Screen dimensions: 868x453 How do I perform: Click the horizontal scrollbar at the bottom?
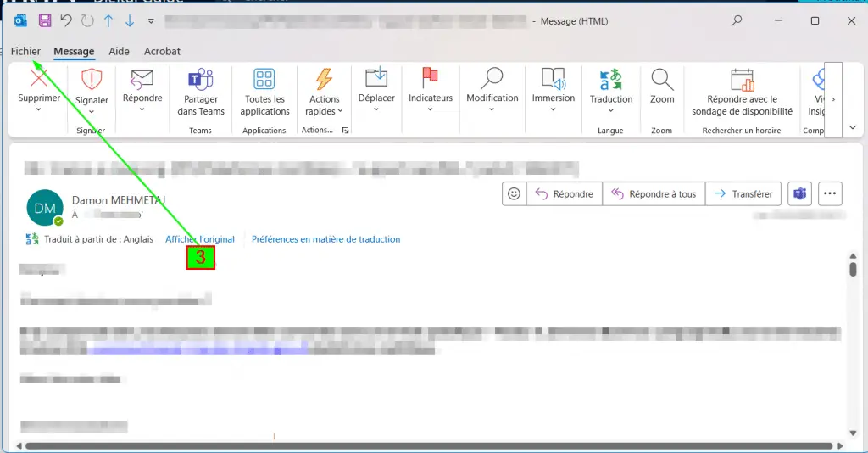[x=429, y=446]
